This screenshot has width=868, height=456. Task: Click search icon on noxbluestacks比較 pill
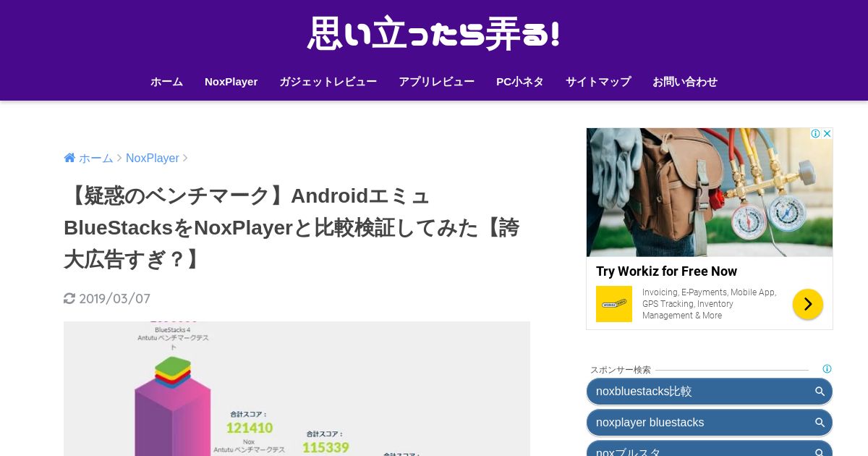(x=820, y=392)
